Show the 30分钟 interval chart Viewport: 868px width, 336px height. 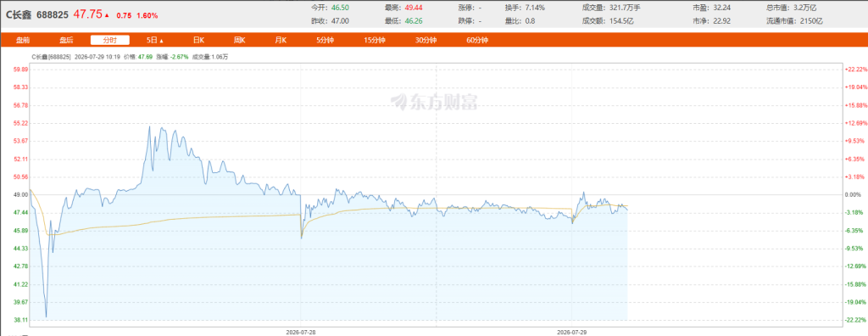pos(426,41)
